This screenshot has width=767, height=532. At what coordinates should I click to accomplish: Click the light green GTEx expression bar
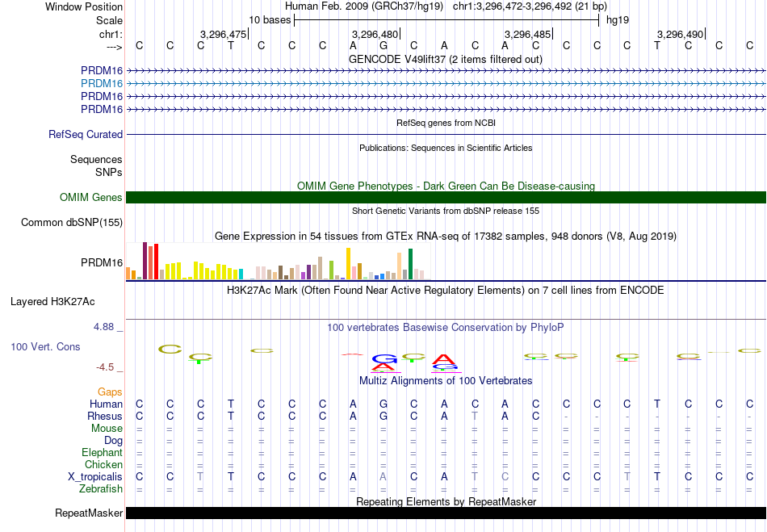[331, 270]
